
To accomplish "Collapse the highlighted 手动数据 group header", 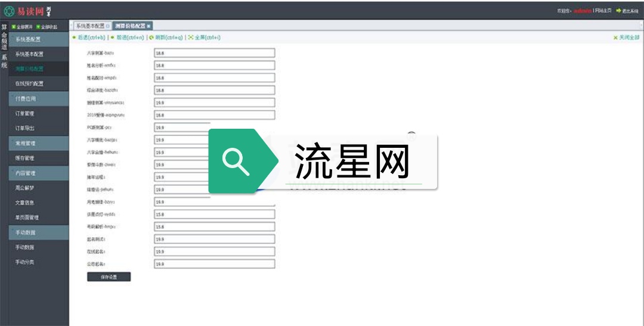I will click(x=39, y=232).
